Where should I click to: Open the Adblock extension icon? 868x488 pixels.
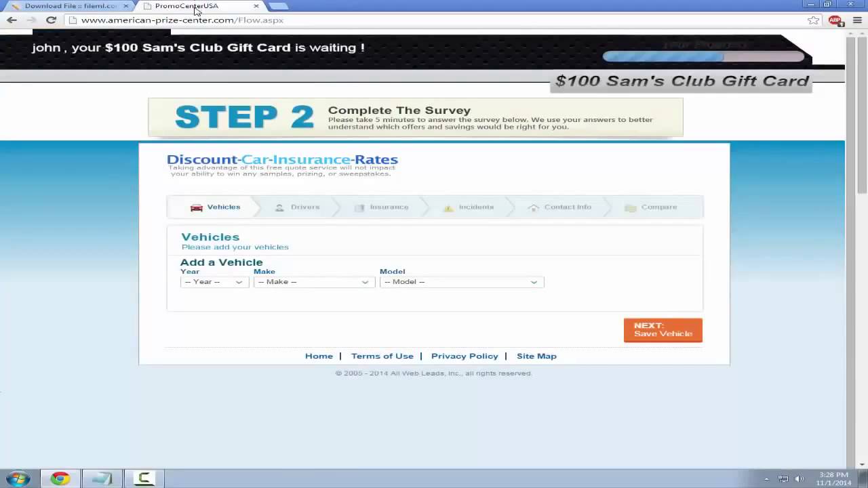tap(835, 20)
